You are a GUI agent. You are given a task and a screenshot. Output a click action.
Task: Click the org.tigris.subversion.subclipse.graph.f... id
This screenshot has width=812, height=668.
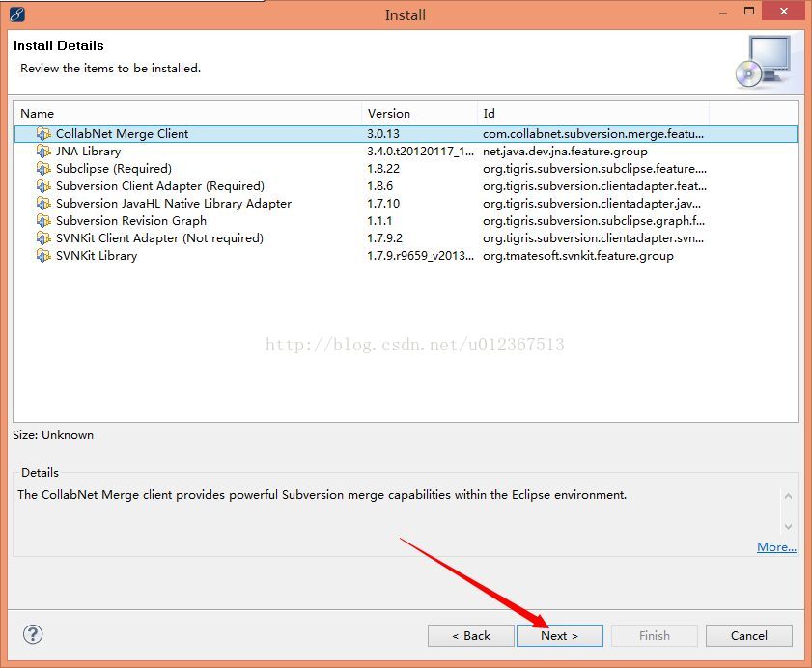tap(594, 221)
